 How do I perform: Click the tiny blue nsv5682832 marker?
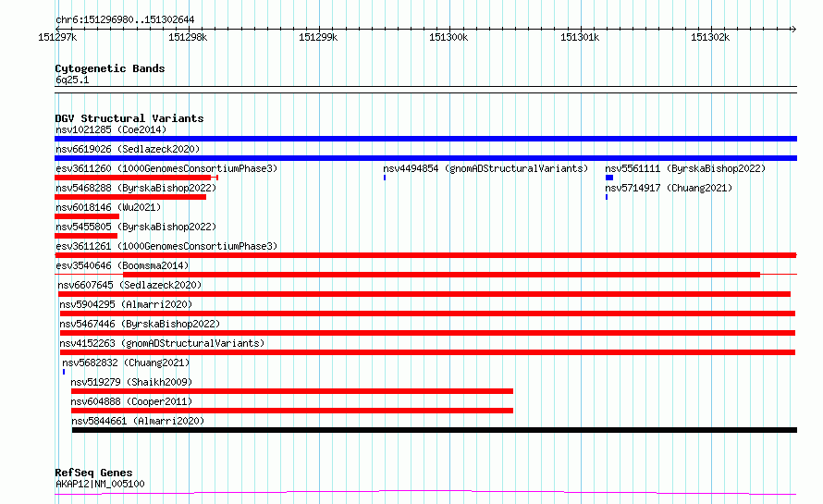pyautogui.click(x=64, y=372)
